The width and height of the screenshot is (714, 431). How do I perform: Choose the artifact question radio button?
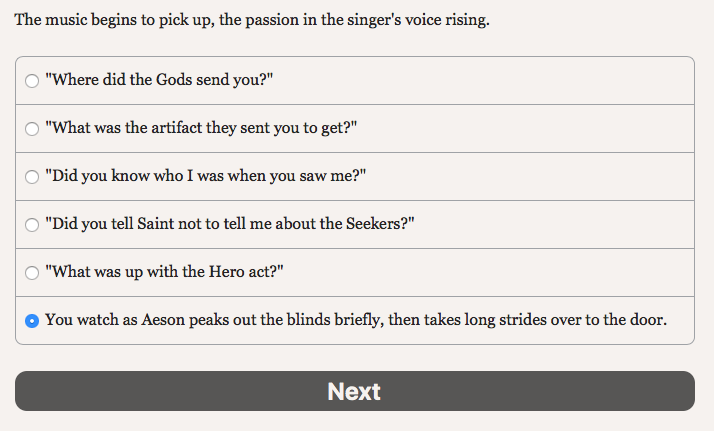tap(32, 129)
